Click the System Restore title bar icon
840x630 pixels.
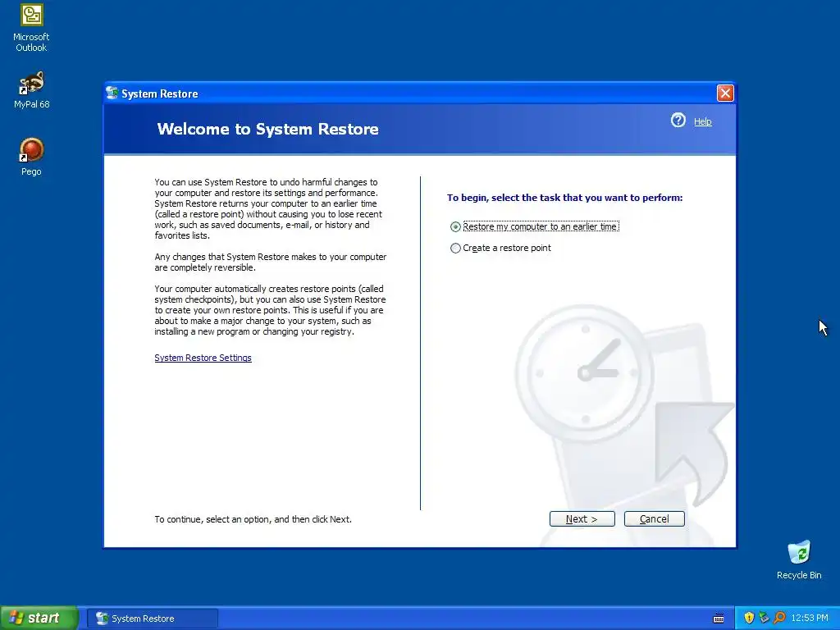[112, 94]
